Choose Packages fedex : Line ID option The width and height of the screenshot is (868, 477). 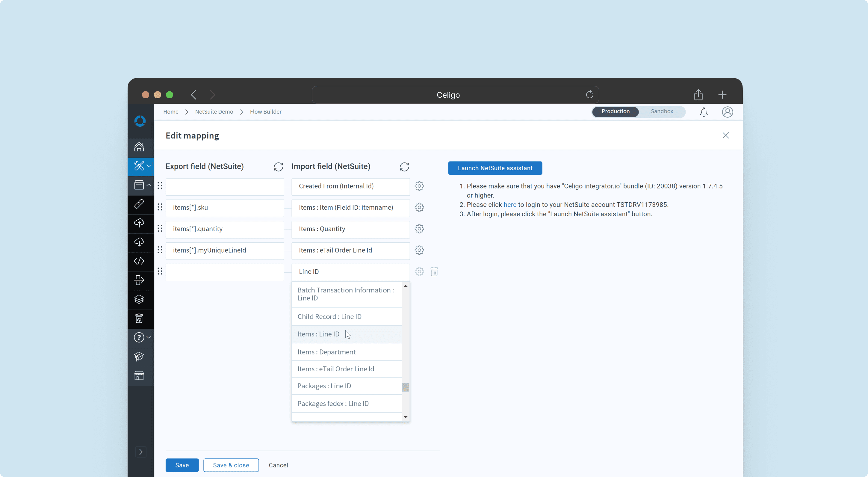coord(346,404)
